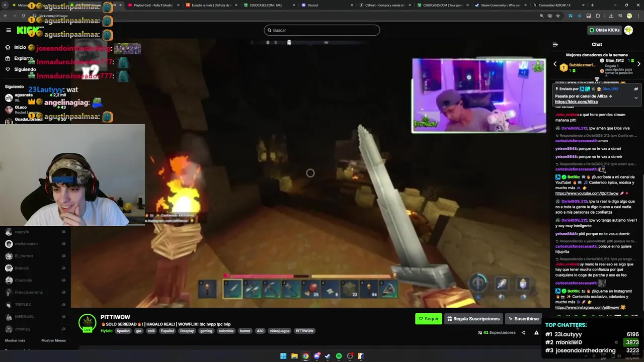Click the Roleplay stream tag

(x=187, y=331)
